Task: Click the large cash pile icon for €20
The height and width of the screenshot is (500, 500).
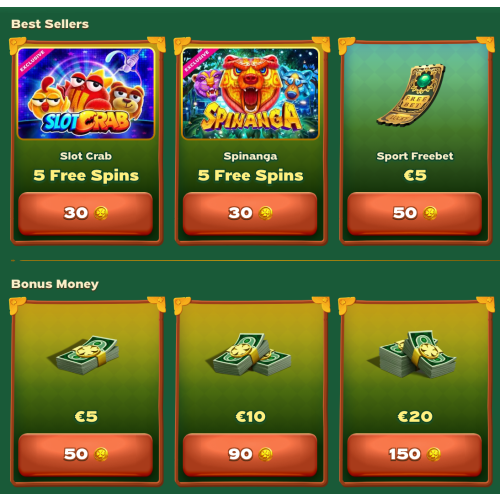Action: 414,354
